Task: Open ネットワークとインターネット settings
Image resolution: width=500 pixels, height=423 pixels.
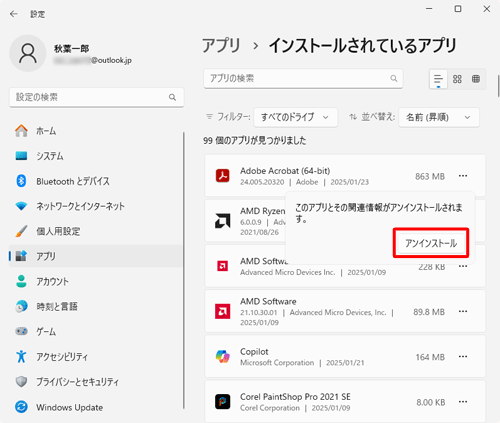Action: click(96, 206)
